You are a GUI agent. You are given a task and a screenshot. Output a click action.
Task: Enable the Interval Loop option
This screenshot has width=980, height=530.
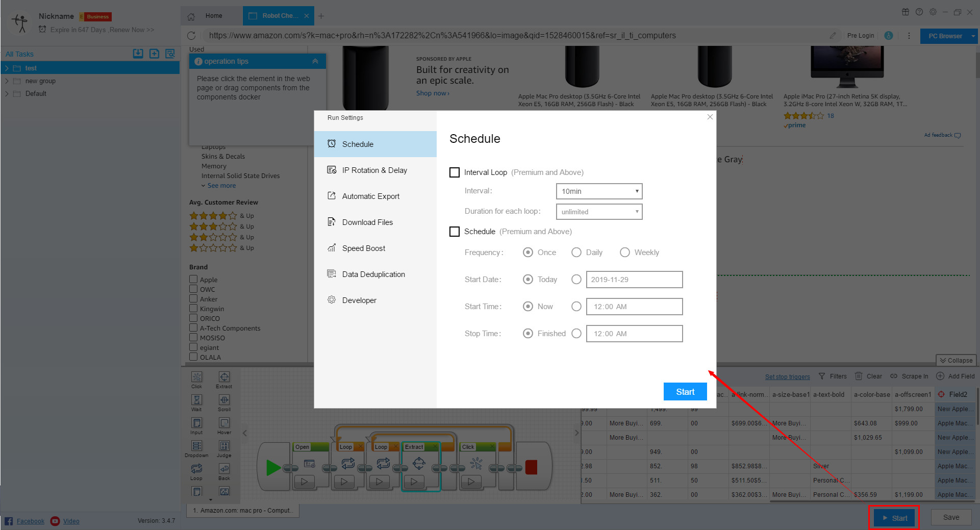point(455,172)
